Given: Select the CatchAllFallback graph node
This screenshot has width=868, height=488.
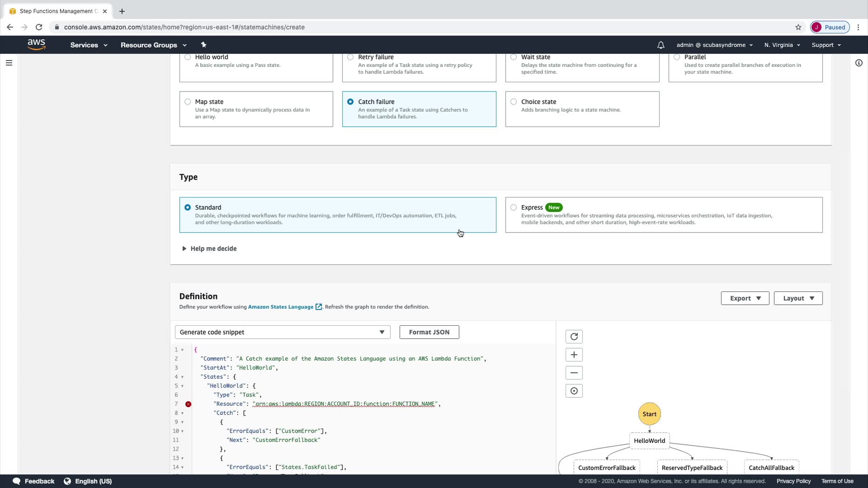Looking at the screenshot, I should coord(771,468).
